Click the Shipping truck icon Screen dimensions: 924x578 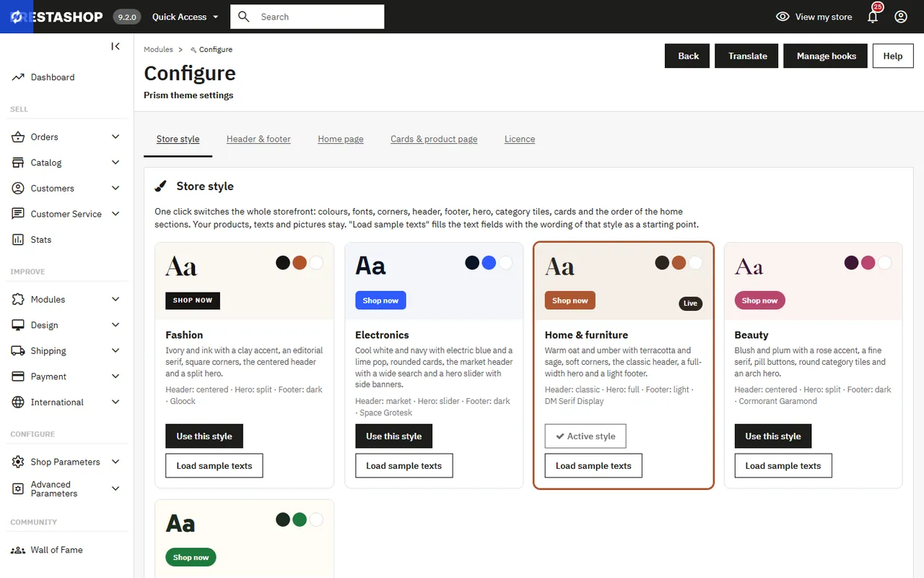click(x=18, y=351)
